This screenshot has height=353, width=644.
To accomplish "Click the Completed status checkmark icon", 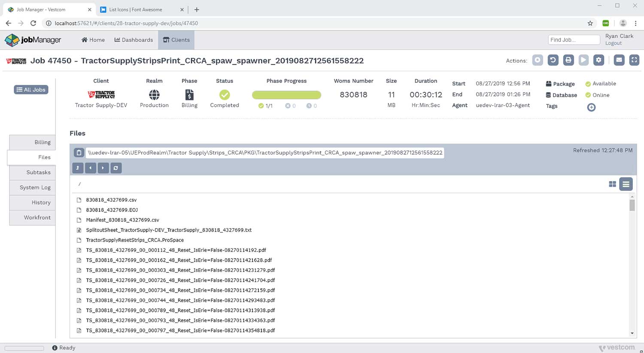I will [x=225, y=94].
